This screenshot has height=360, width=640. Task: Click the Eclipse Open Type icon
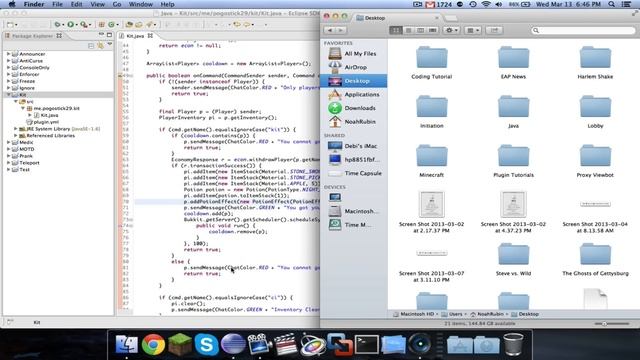(129, 24)
